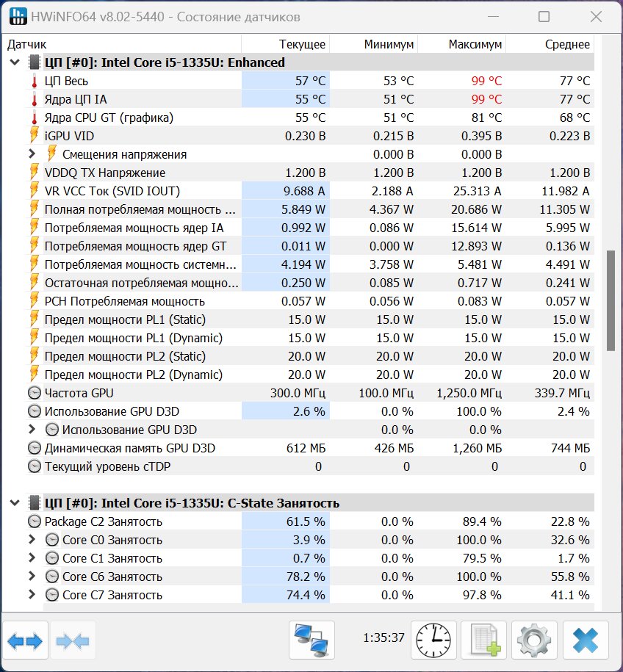The height and width of the screenshot is (672, 623).
Task: Click the clock icon beside Package C2 Занятость
Action: [35, 521]
